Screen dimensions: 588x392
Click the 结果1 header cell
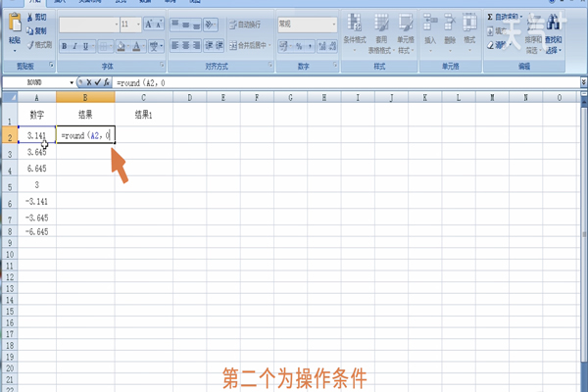tap(144, 115)
